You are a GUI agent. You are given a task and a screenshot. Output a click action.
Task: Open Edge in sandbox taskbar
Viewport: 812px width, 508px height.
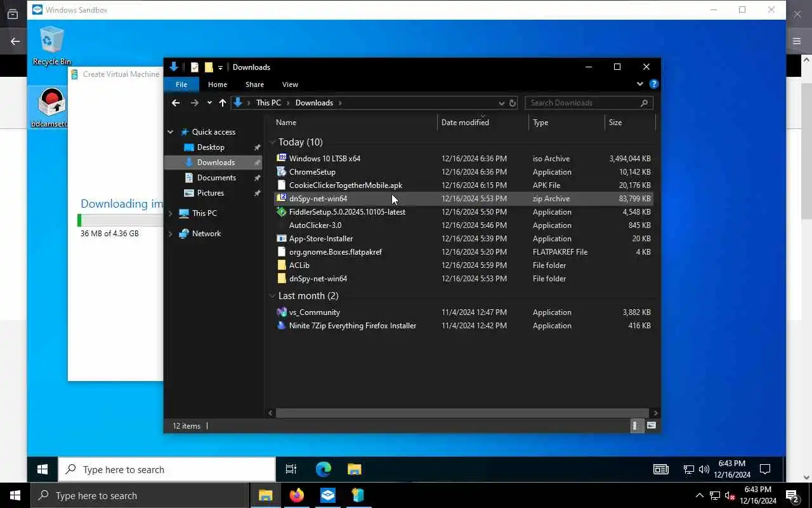click(324, 469)
